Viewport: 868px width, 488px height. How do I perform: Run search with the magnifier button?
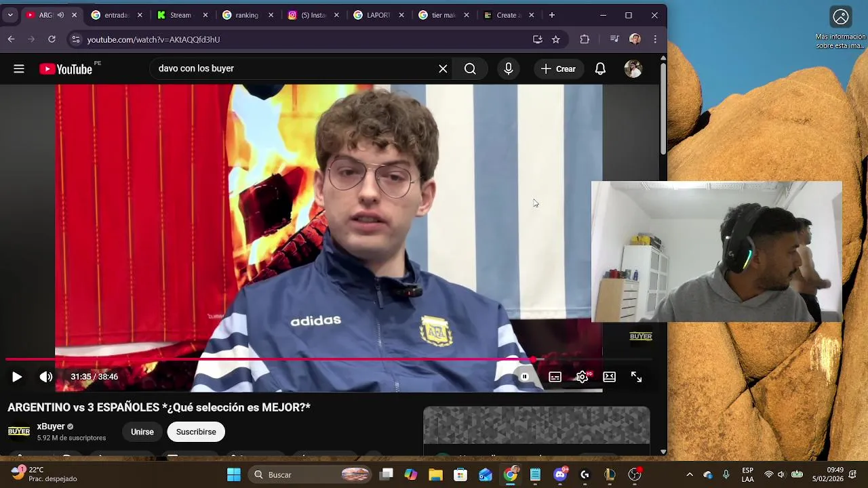pos(470,68)
